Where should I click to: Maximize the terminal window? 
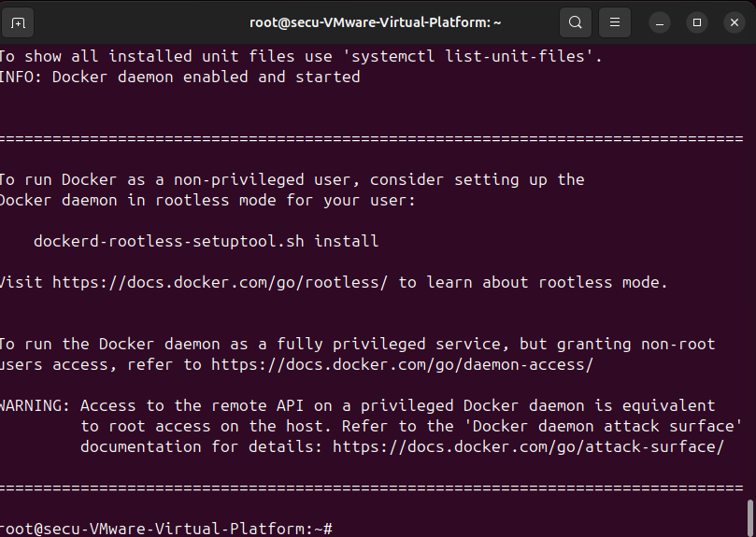point(697,22)
